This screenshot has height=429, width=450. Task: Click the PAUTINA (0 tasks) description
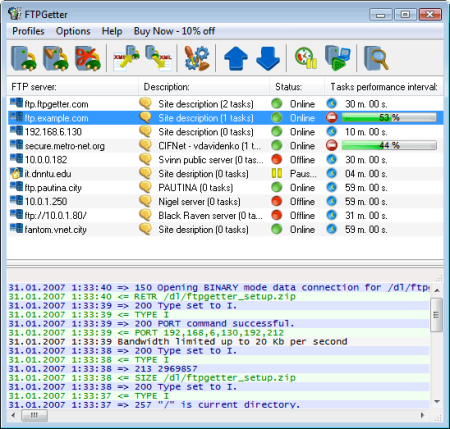[x=195, y=188]
